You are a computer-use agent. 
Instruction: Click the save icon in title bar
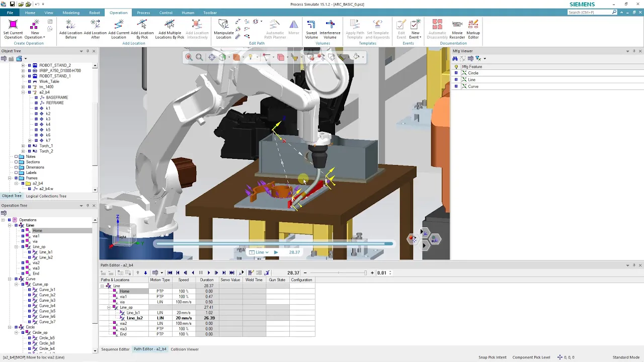(12, 4)
